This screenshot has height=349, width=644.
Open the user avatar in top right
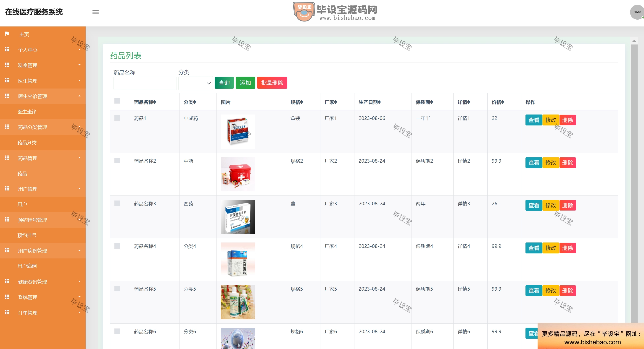pyautogui.click(x=637, y=12)
